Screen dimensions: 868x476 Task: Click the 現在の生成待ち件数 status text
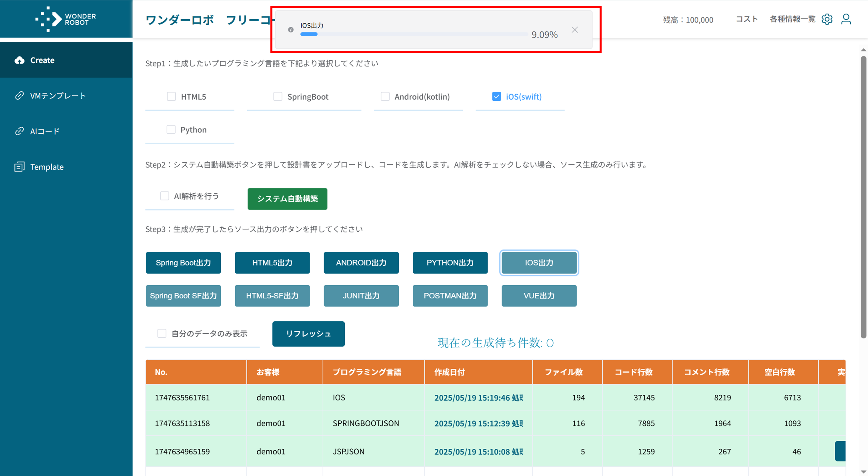tap(496, 343)
